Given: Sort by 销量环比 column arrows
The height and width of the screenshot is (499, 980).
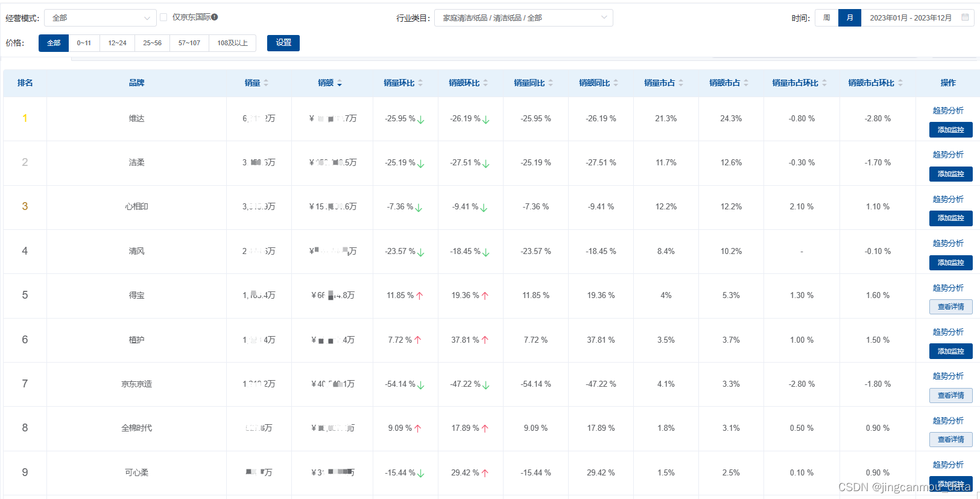Looking at the screenshot, I should pyautogui.click(x=420, y=83).
